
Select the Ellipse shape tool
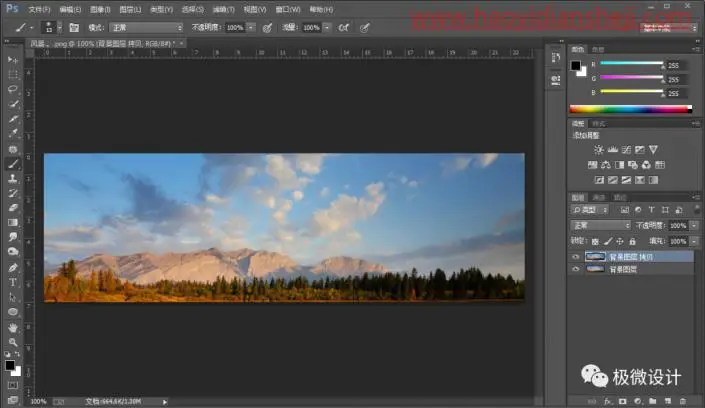(x=13, y=312)
